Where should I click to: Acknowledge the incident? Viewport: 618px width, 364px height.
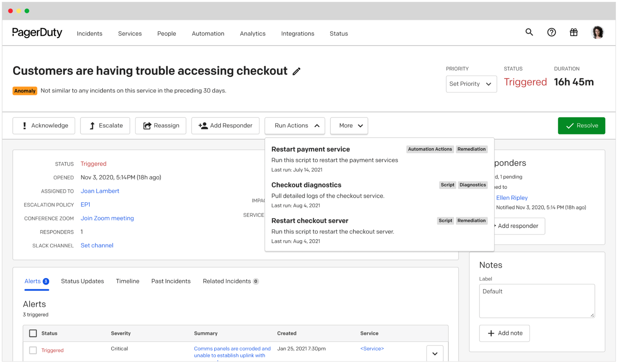point(44,126)
